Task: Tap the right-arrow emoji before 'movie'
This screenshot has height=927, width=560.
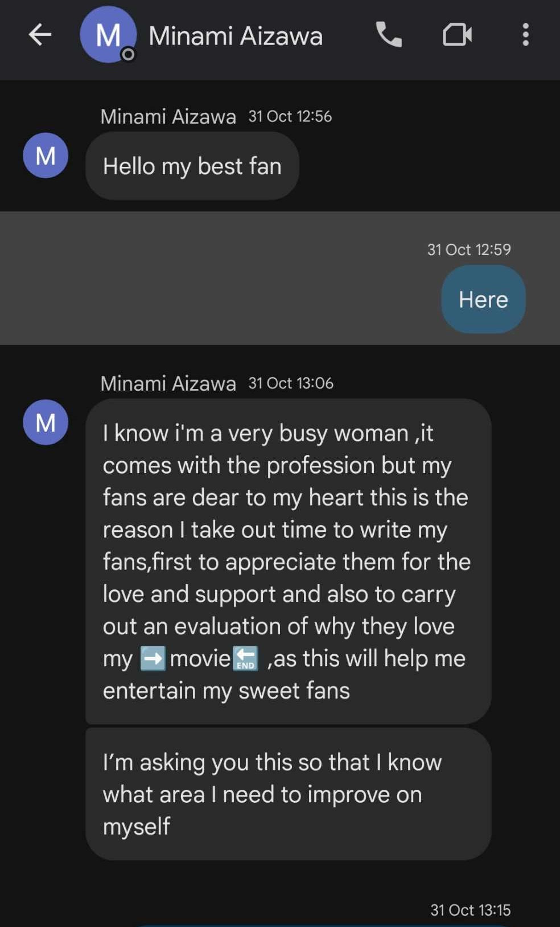Action: tap(153, 658)
